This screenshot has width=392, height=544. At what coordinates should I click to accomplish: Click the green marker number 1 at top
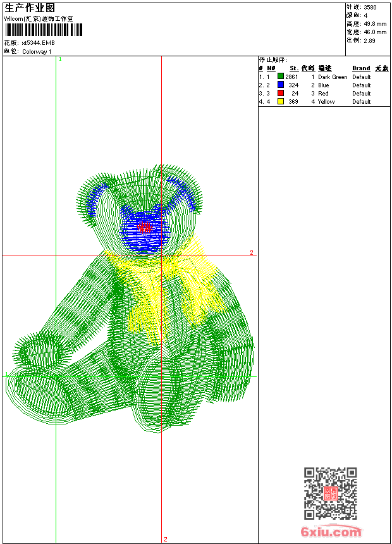point(60,59)
